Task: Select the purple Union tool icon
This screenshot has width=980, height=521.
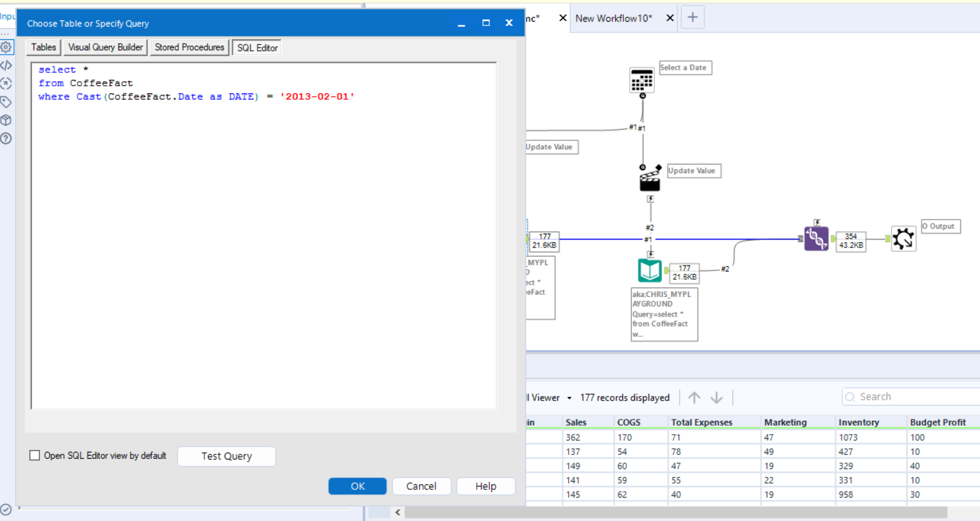Action: click(816, 239)
